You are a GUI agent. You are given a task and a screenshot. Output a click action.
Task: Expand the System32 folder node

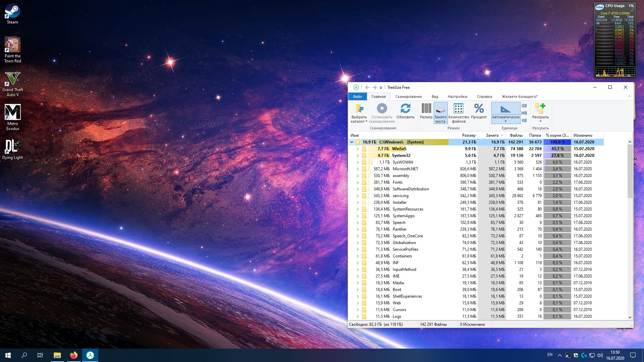(x=358, y=156)
